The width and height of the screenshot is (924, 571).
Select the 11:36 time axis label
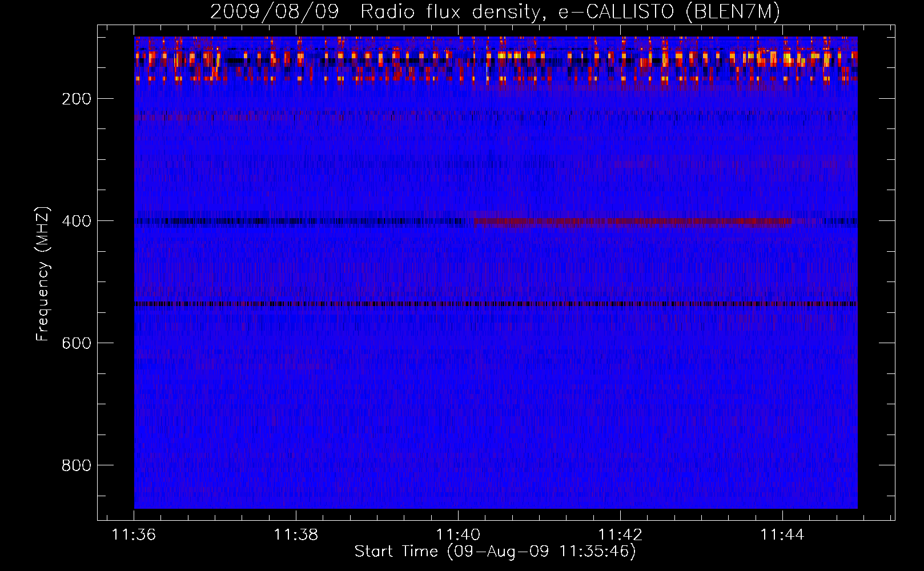[x=134, y=535]
